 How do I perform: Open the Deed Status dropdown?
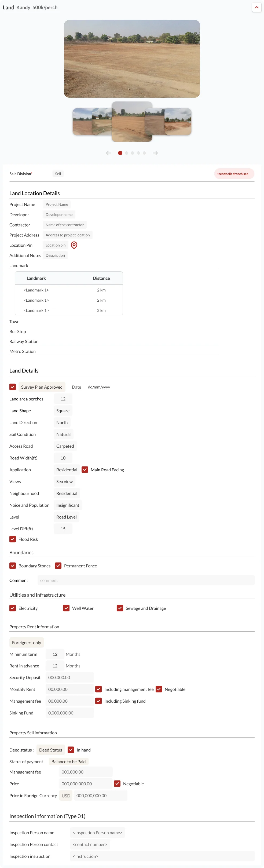point(50,750)
